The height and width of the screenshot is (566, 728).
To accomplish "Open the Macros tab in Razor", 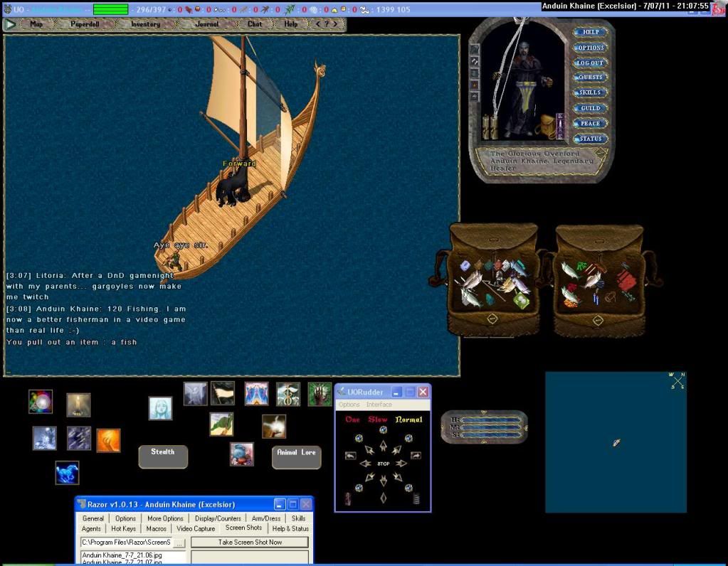I will click(156, 528).
